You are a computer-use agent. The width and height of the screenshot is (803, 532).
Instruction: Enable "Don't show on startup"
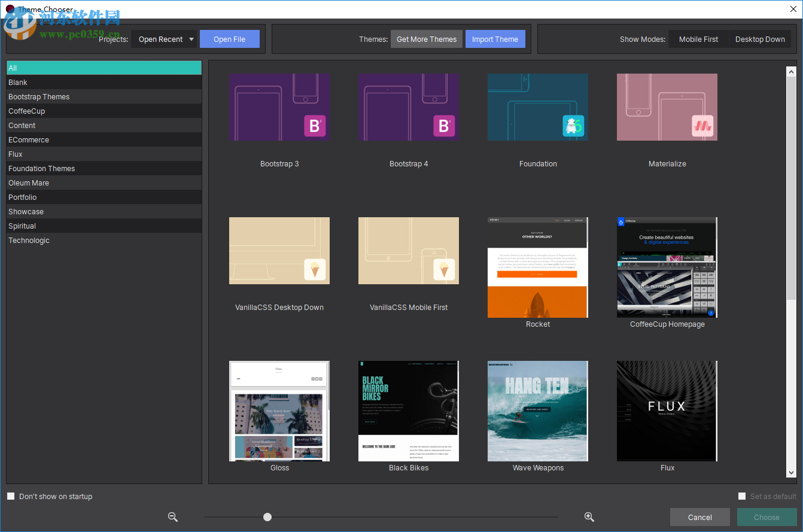(10, 496)
